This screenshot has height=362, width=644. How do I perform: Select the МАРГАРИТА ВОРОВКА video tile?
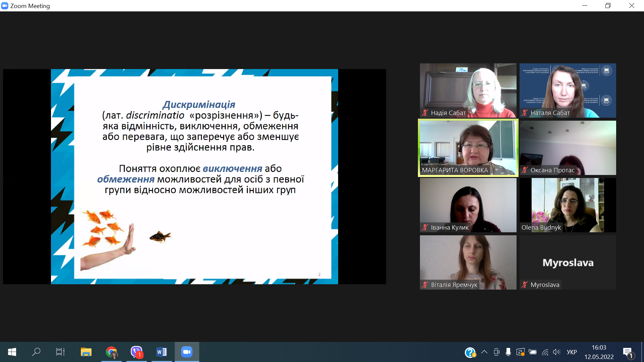click(468, 147)
